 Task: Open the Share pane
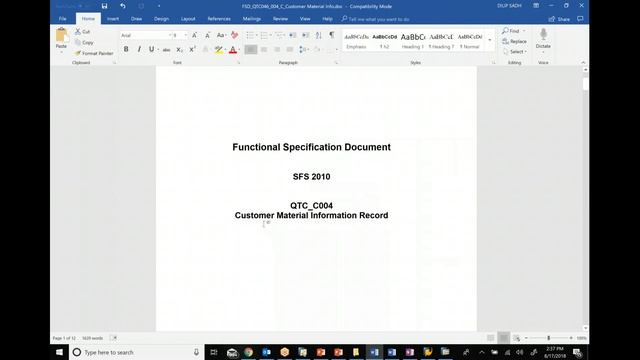[x=559, y=19]
